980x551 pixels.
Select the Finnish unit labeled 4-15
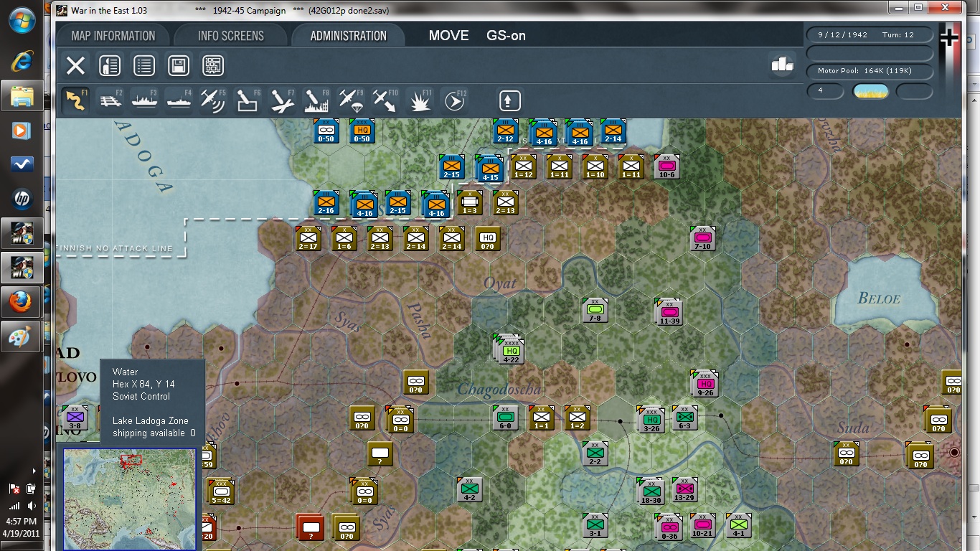point(490,169)
